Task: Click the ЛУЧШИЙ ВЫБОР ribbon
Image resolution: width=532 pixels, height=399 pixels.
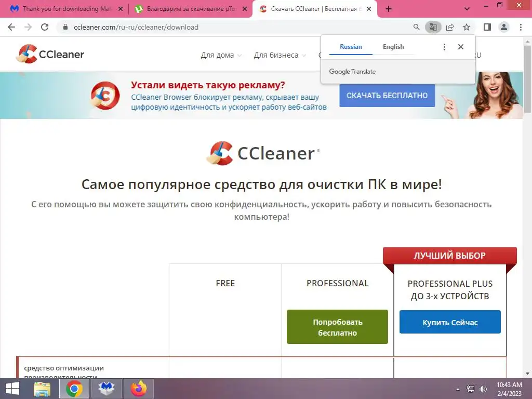Action: point(449,256)
